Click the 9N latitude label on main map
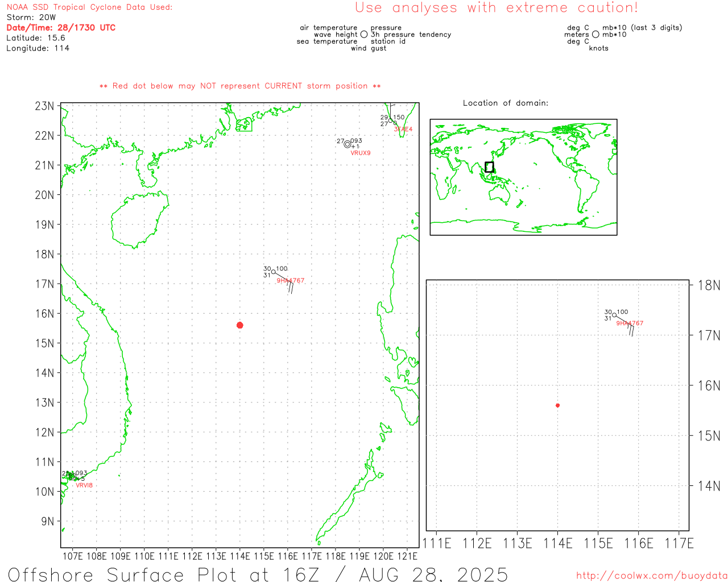This screenshot has width=728, height=582. (x=48, y=521)
